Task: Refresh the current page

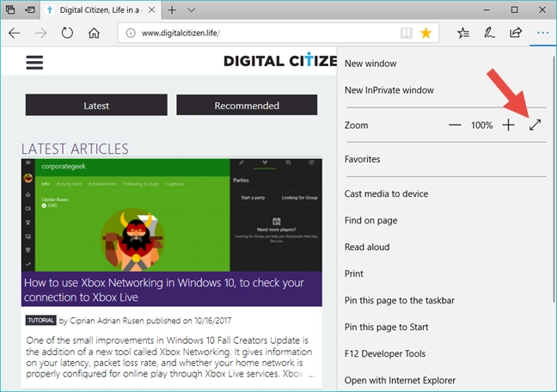Action: coord(67,33)
